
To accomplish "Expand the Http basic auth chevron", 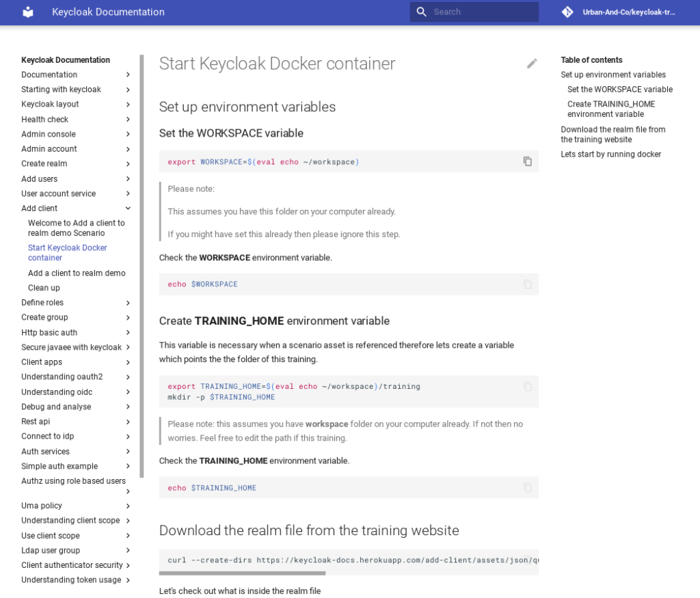I will click(128, 332).
